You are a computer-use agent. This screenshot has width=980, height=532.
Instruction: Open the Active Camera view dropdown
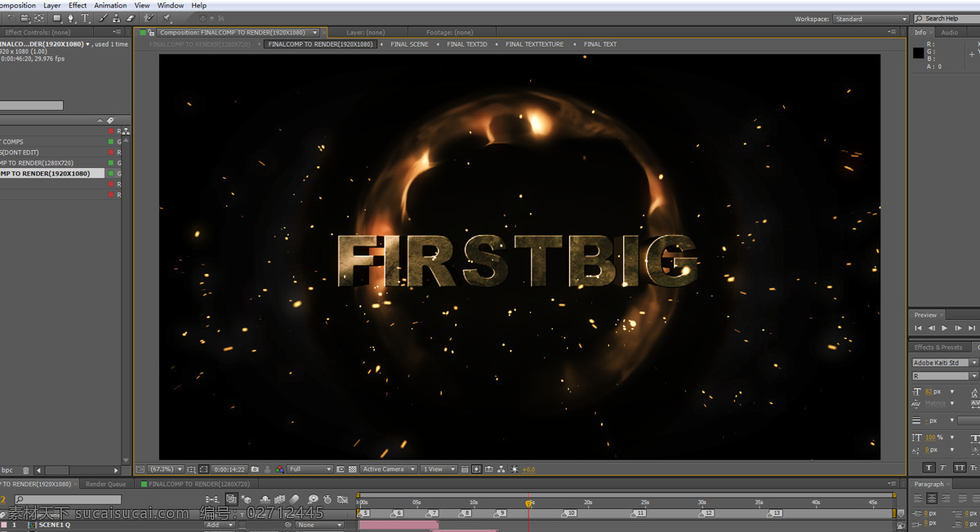(x=389, y=469)
